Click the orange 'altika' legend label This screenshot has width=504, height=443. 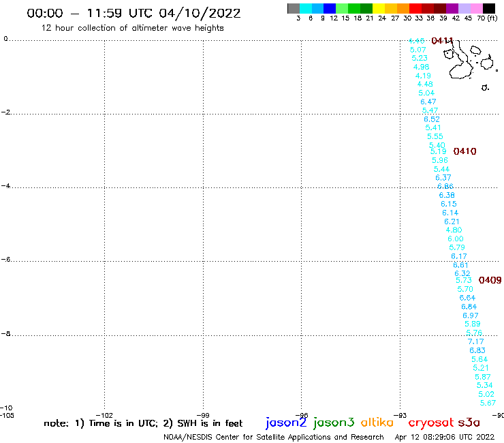(x=377, y=423)
